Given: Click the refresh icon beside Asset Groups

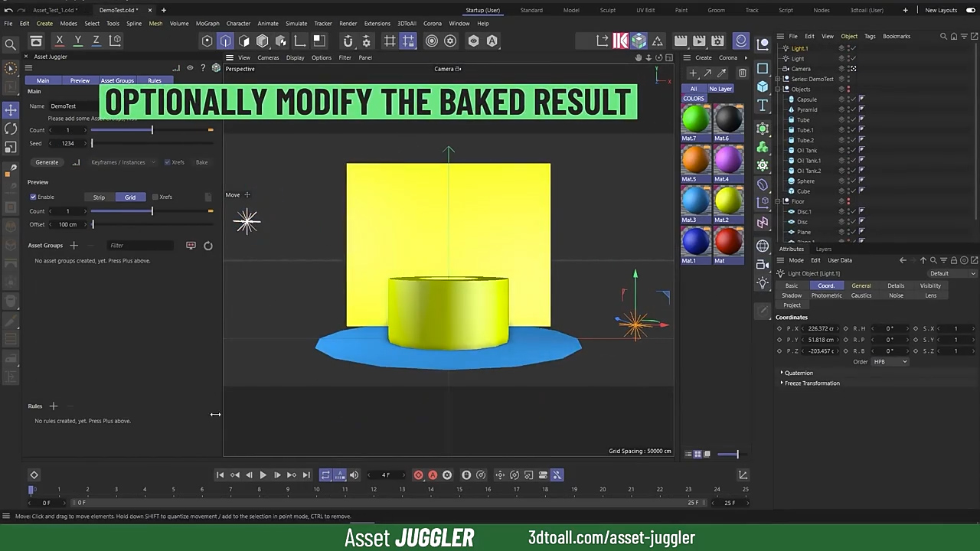Looking at the screenshot, I should pyautogui.click(x=207, y=246).
